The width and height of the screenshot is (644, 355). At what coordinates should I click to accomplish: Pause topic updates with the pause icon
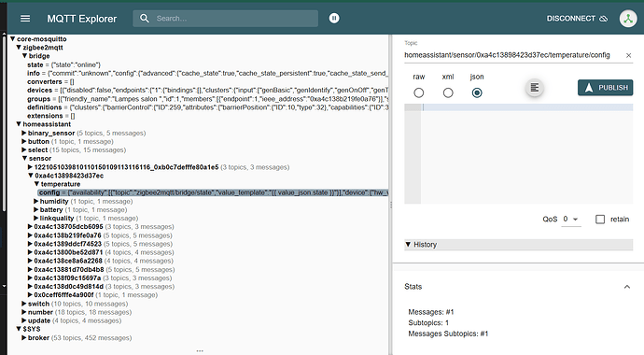click(334, 18)
